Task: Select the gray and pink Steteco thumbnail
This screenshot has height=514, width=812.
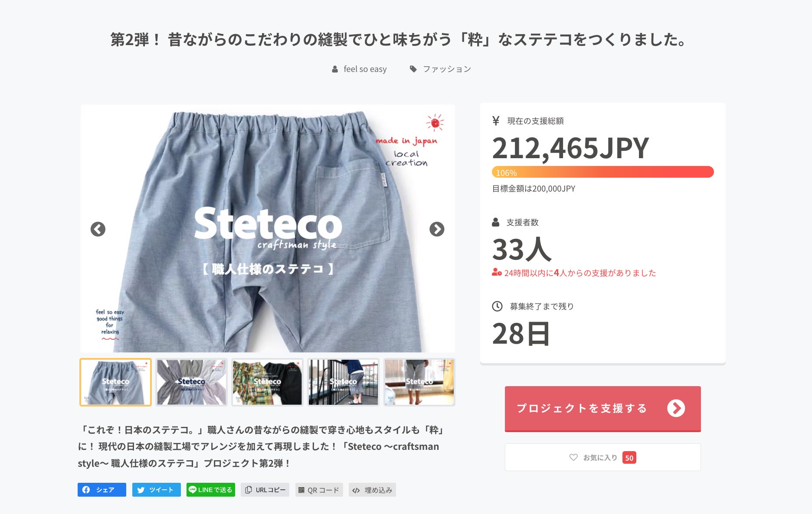Action: 191,382
